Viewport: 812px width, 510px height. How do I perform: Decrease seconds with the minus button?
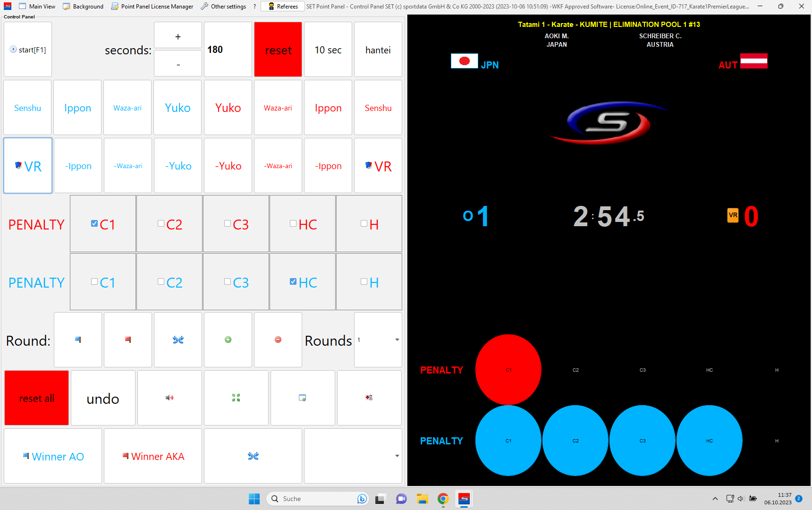pos(178,63)
